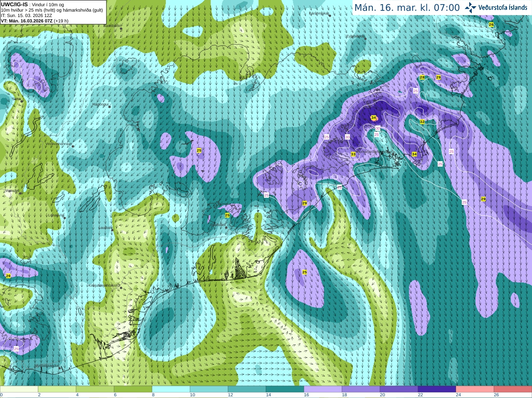Select the 8–10 m/s light cyan swatch
The width and height of the screenshot is (532, 398).
171,389
